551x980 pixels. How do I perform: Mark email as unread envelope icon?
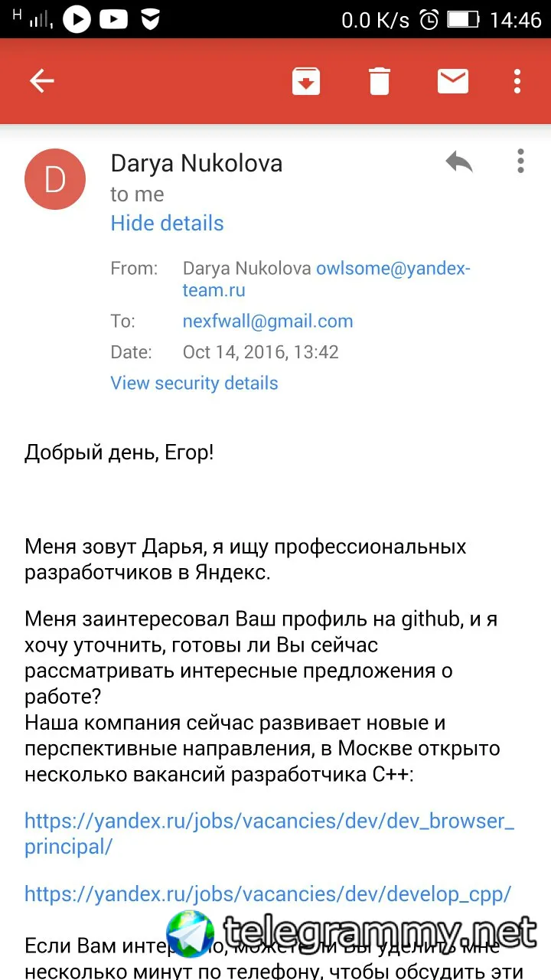tap(452, 80)
